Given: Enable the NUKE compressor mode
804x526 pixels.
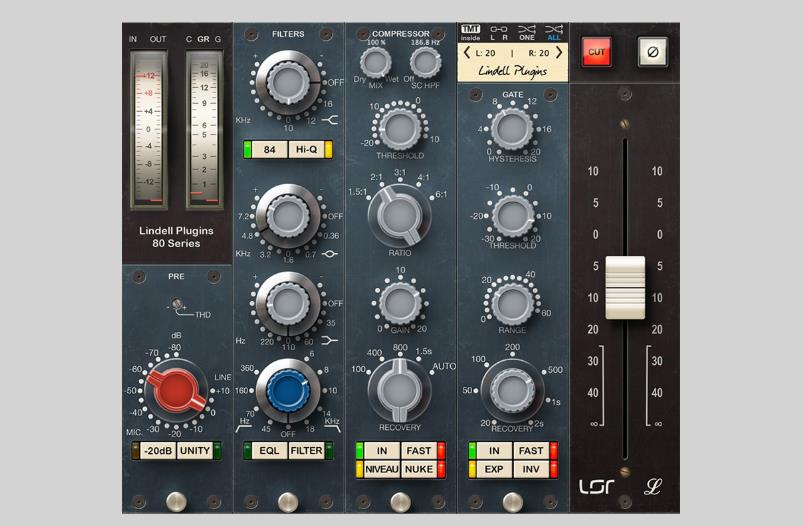Looking at the screenshot, I should pyautogui.click(x=418, y=469).
